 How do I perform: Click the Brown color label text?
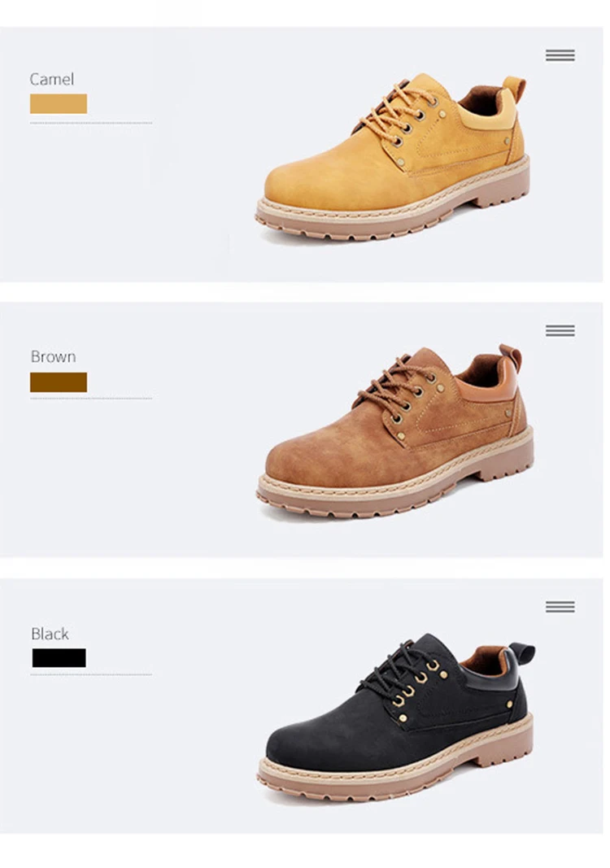[53, 356]
